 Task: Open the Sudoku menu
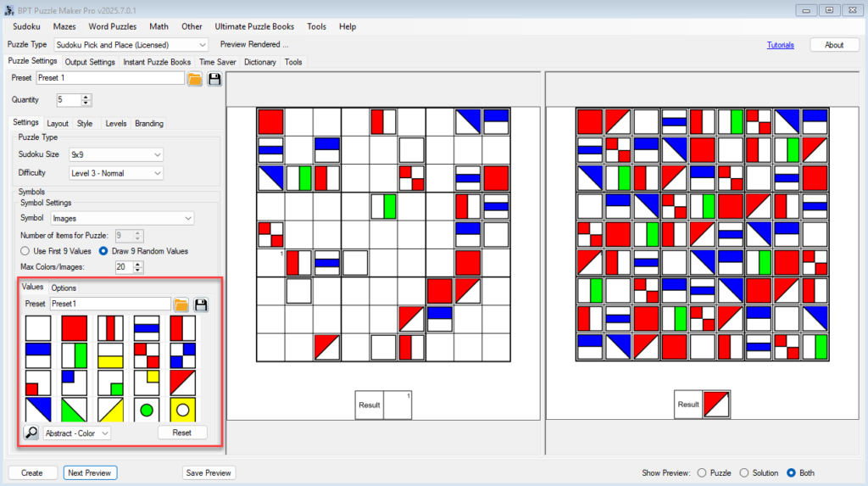click(26, 26)
